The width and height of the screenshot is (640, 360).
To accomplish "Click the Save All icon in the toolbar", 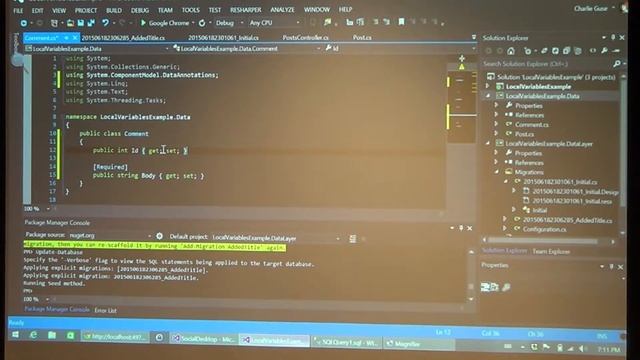I will coord(91,23).
